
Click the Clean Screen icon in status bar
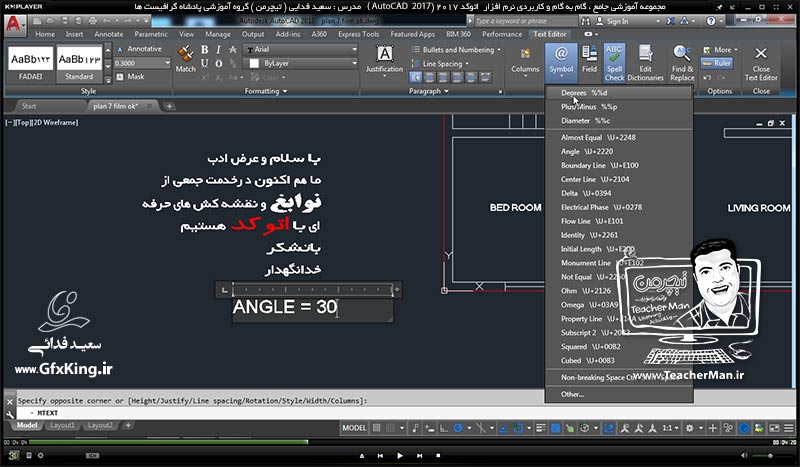point(774,428)
